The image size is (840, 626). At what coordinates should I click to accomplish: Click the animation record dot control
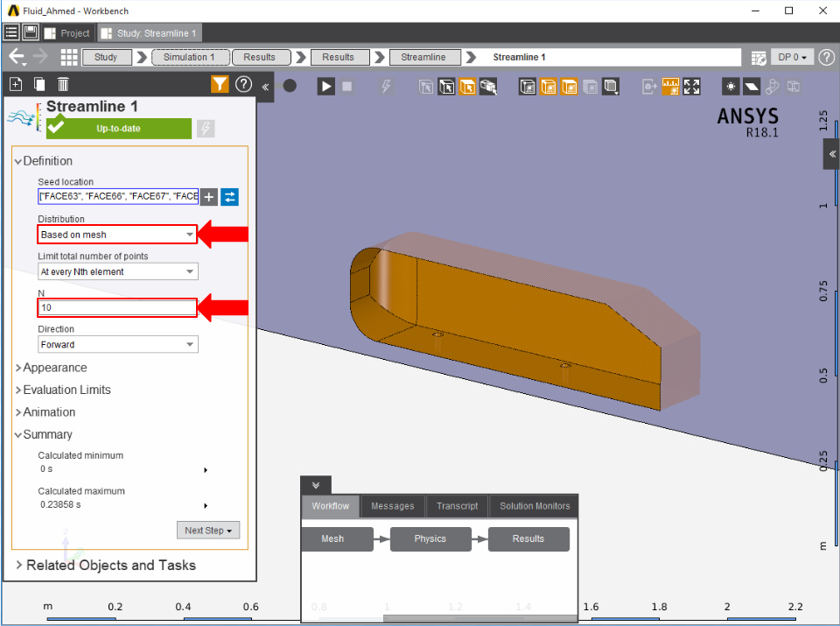pyautogui.click(x=290, y=86)
